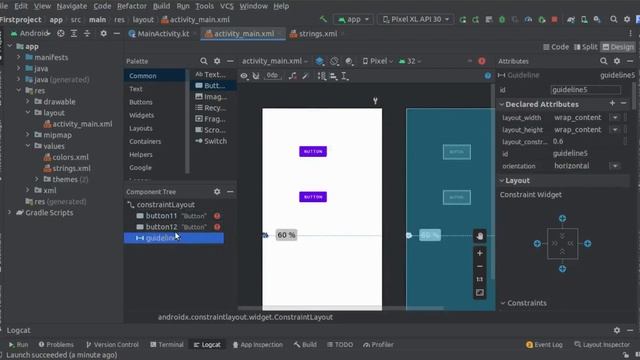The width and height of the screenshot is (640, 360).
Task: Search the Palette with the magnifier icon
Action: coord(204,61)
